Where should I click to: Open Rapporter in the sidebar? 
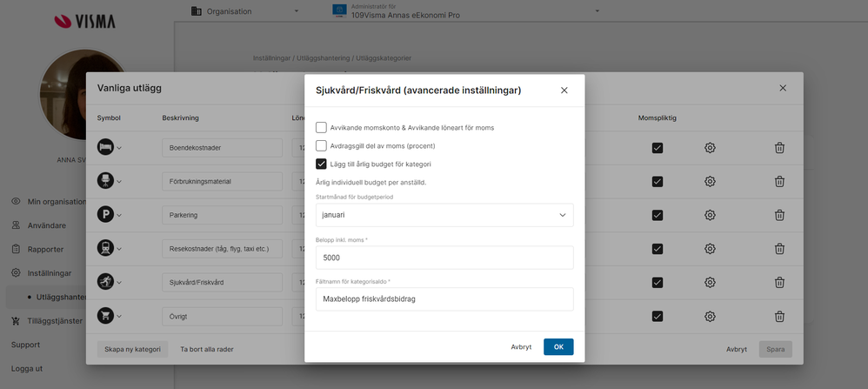(45, 249)
